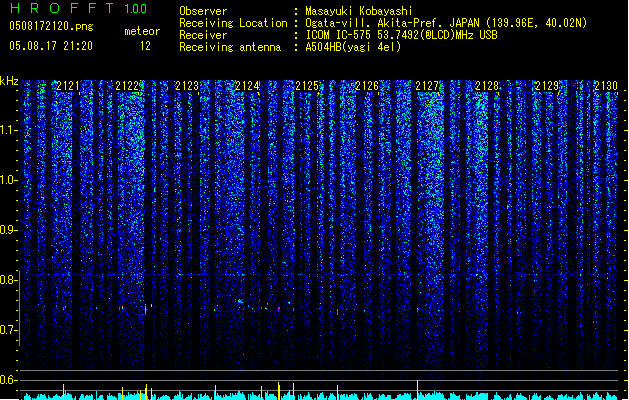This screenshot has width=629, height=400.
Task: Click the Observer label
Action: click(x=203, y=11)
